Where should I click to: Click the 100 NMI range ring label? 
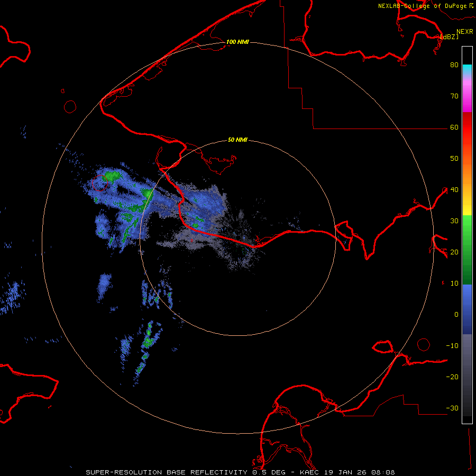237,42
